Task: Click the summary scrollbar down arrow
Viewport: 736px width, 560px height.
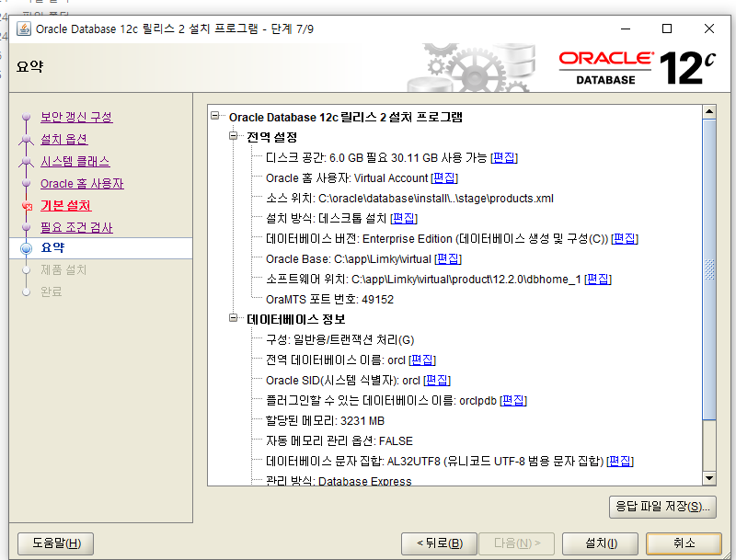Action: [709, 478]
